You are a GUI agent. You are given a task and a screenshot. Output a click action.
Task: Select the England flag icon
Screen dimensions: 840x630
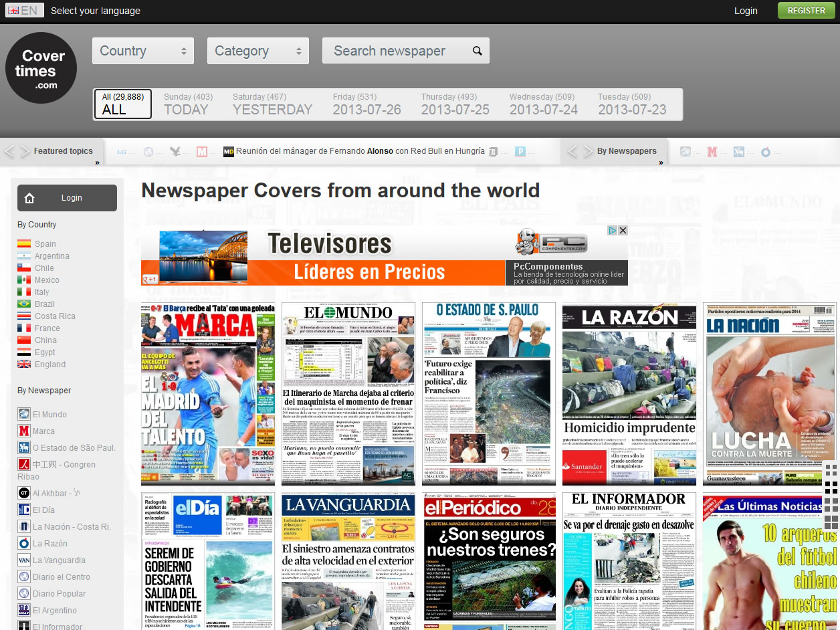pyautogui.click(x=24, y=364)
